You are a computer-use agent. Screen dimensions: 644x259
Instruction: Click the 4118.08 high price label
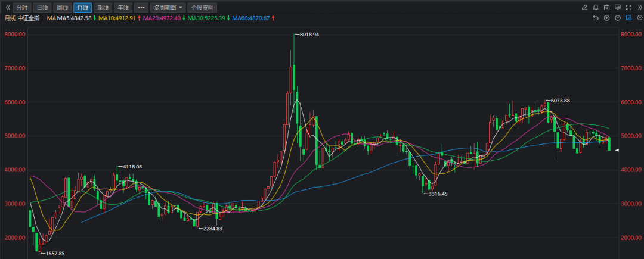pos(132,167)
